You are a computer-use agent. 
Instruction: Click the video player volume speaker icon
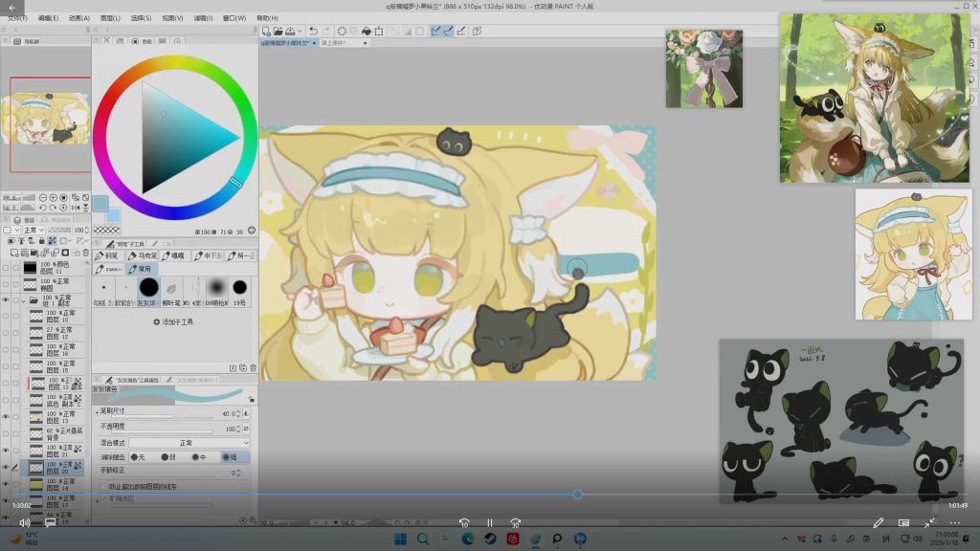tap(24, 522)
